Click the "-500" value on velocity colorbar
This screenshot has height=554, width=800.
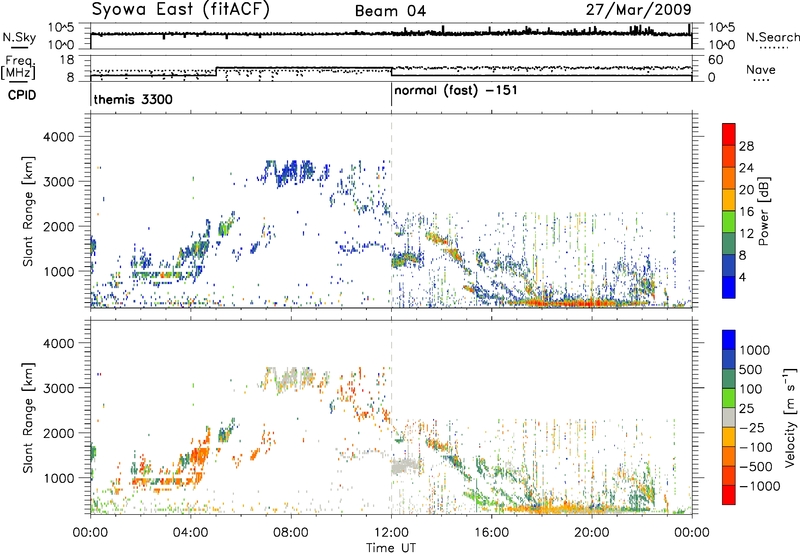click(x=756, y=466)
